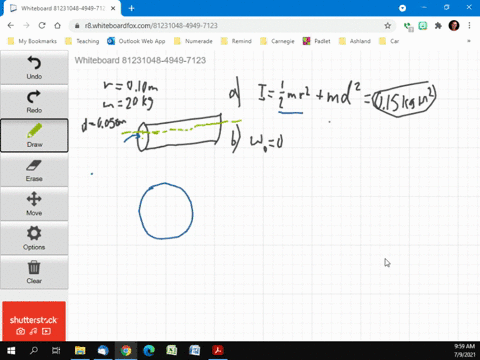This screenshot has height=360, width=480.
Task: Open the Car bookmarks folder
Action: click(x=389, y=41)
